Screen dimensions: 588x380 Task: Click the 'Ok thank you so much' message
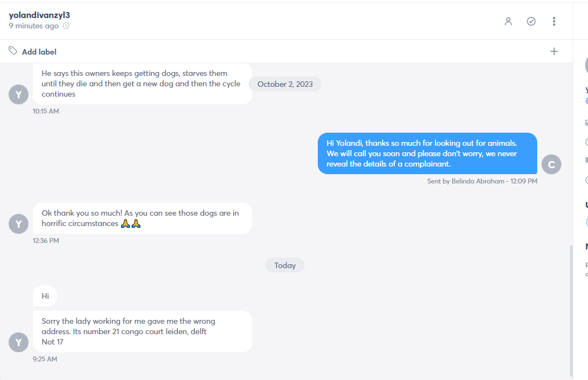142,218
